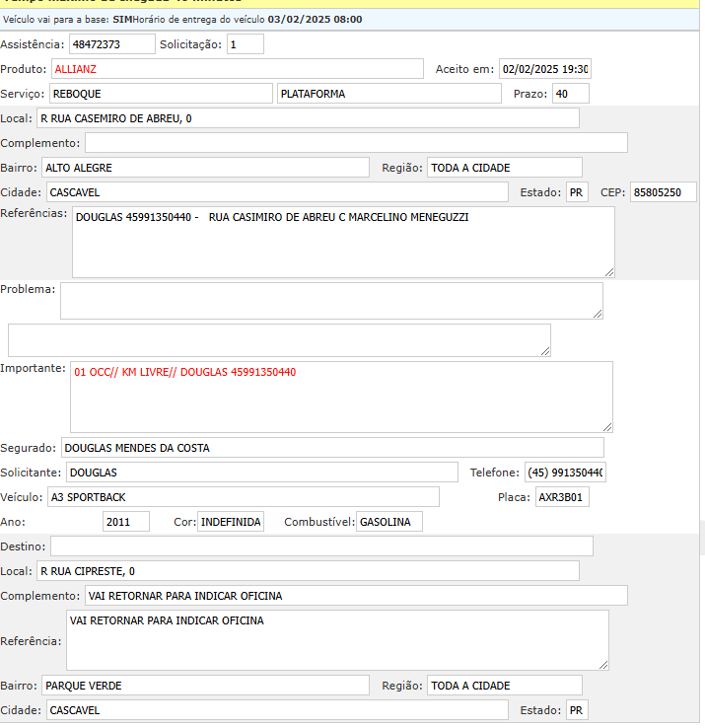Screen dimensions: 705x728
Task: Click the Veículo field A3 SPORTBACK
Action: pyautogui.click(x=244, y=497)
